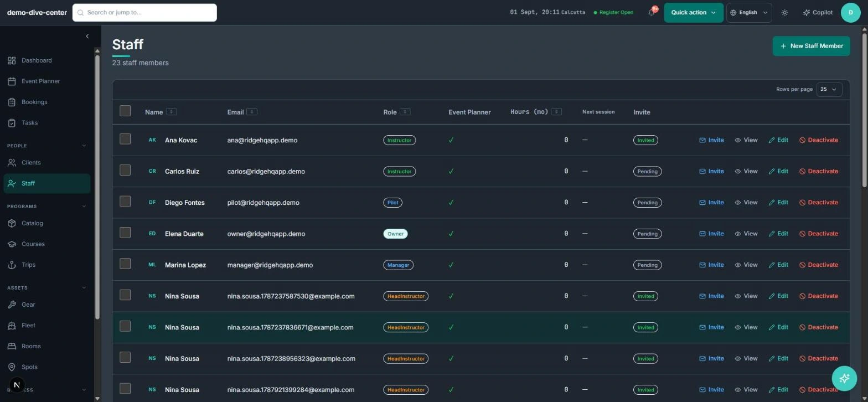This screenshot has width=868, height=402.
Task: Open Gear in the sidebar
Action: coord(47,305)
